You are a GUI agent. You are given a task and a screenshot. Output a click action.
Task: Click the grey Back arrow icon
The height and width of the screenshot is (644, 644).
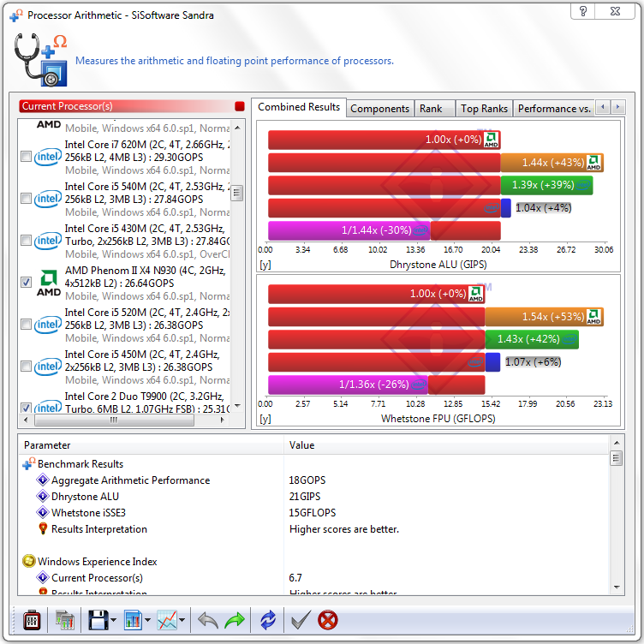pos(208,620)
